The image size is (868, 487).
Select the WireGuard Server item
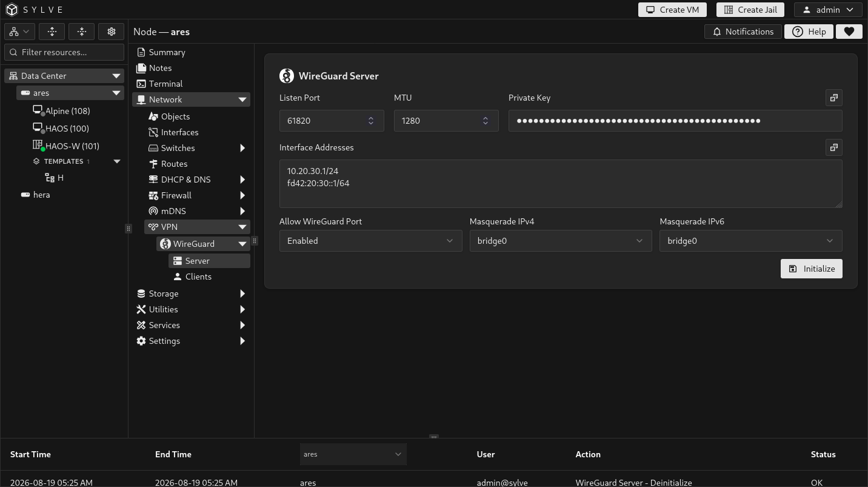click(209, 261)
